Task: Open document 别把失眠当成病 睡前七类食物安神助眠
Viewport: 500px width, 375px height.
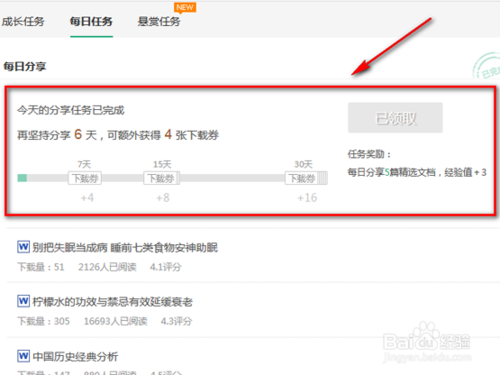Action: pos(125,247)
